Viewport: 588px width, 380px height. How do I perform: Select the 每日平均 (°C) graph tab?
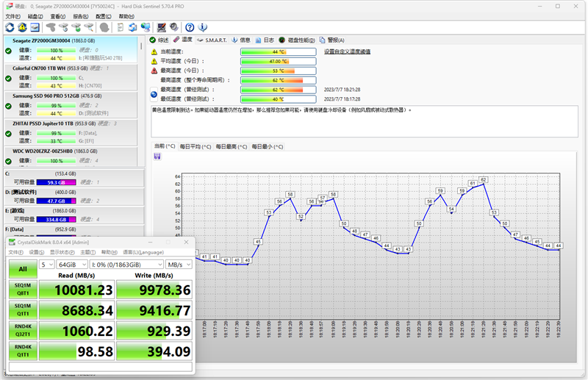click(196, 147)
